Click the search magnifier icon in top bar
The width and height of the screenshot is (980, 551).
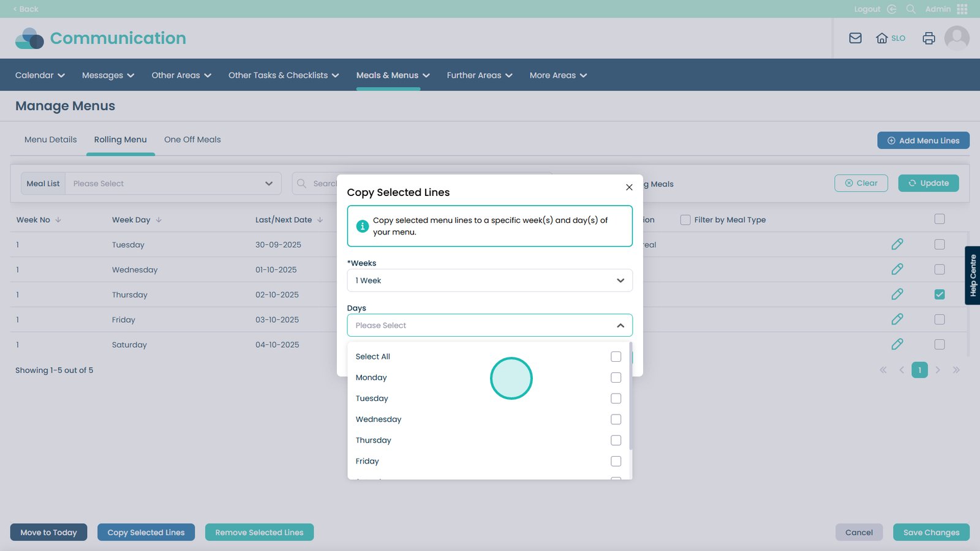coord(911,9)
